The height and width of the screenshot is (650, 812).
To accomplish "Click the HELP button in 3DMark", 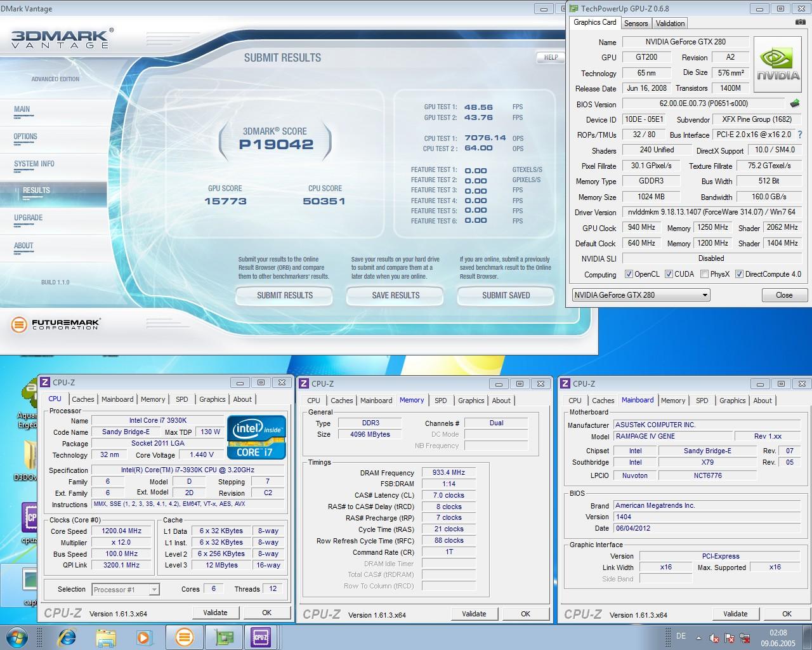I will (x=551, y=57).
